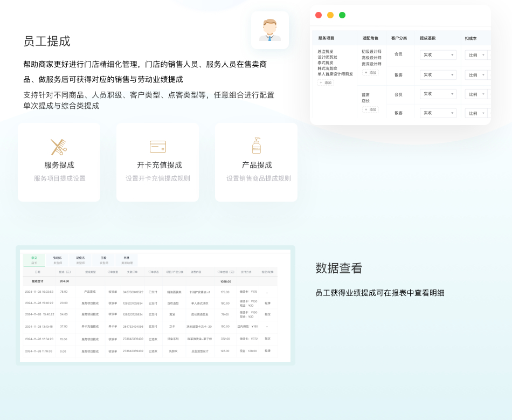
Task: Click order number 843756349522 in the table
Action: click(x=133, y=292)
